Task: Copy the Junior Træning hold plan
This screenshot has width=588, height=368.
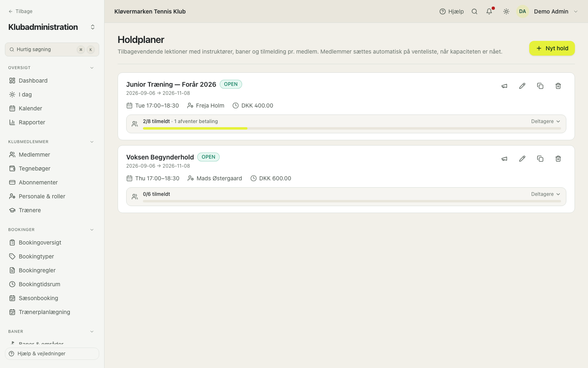Action: 540,86
